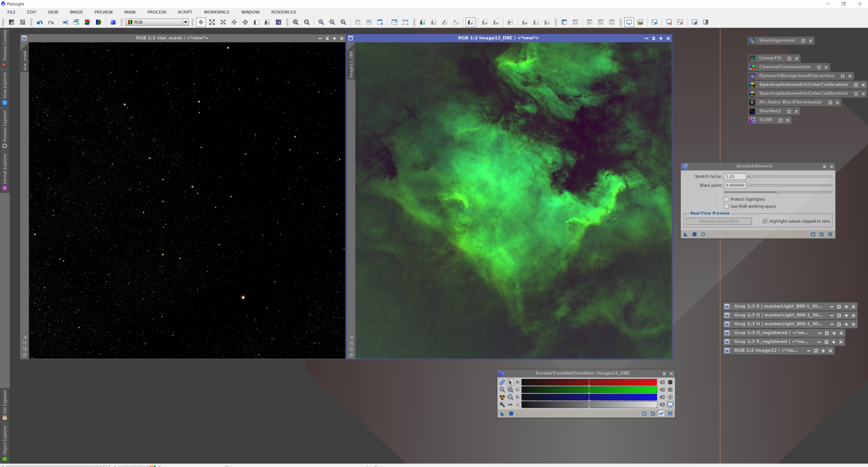Open the Process Explorer side tab
This screenshot has width=868, height=467.
(5, 129)
